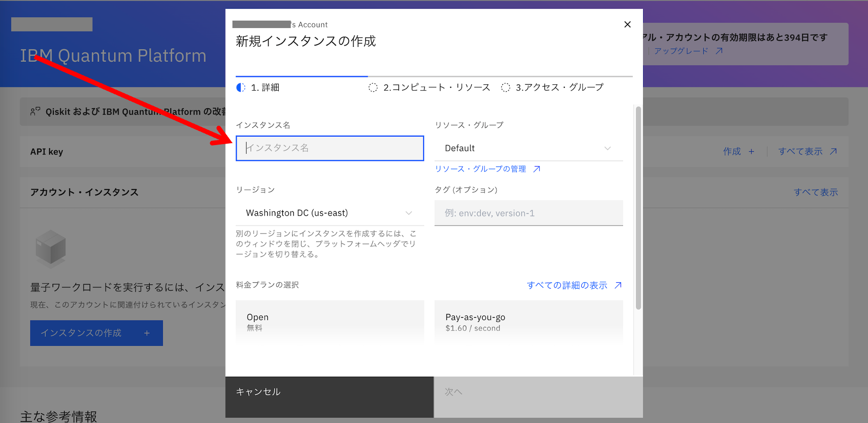The height and width of the screenshot is (423, 868).
Task: Select the Pay-as-you-go pricing plan
Action: pyautogui.click(x=528, y=322)
